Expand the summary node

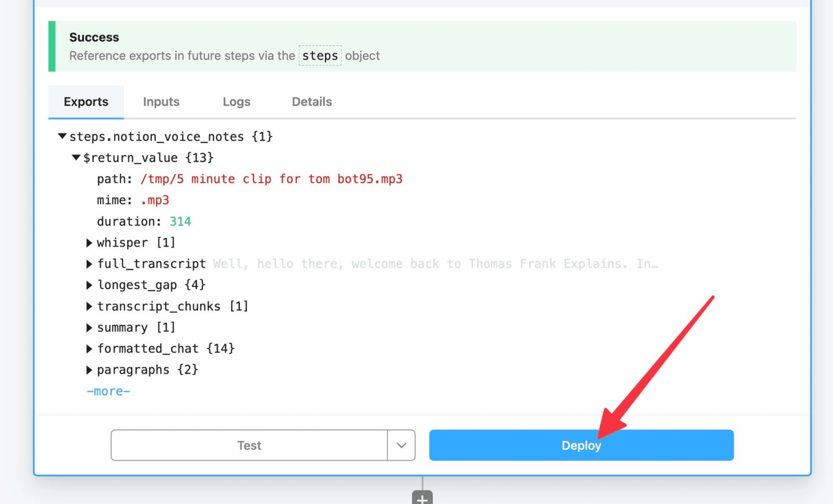90,327
